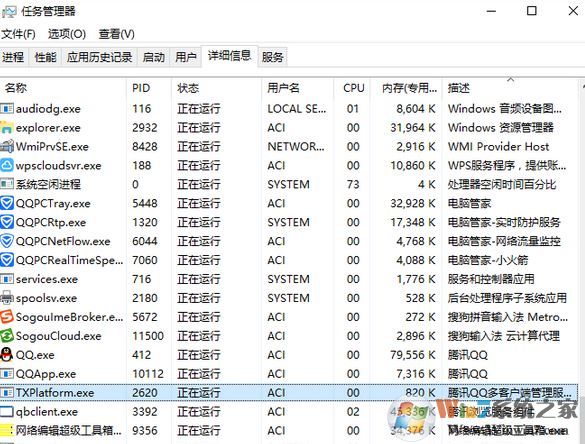Viewport: 585px width, 444px height.
Task: Switch to the 用户 tab
Action: (x=185, y=57)
